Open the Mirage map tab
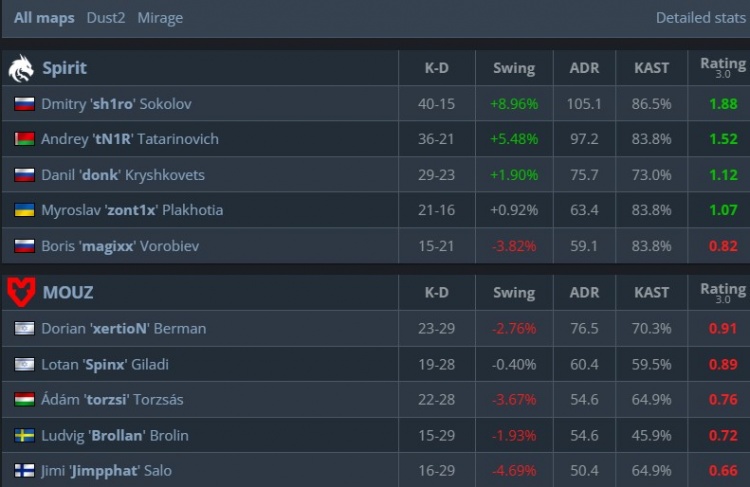Image resolution: width=750 pixels, height=487 pixels. pyautogui.click(x=160, y=18)
